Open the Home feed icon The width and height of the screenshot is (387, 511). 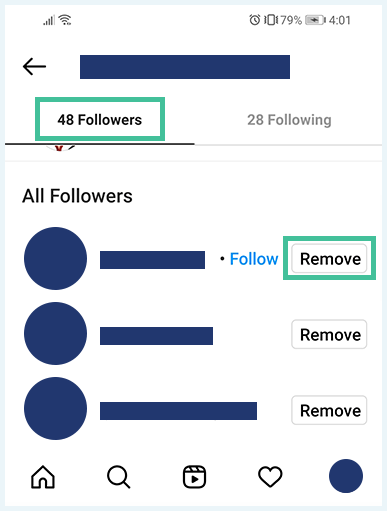click(x=43, y=477)
